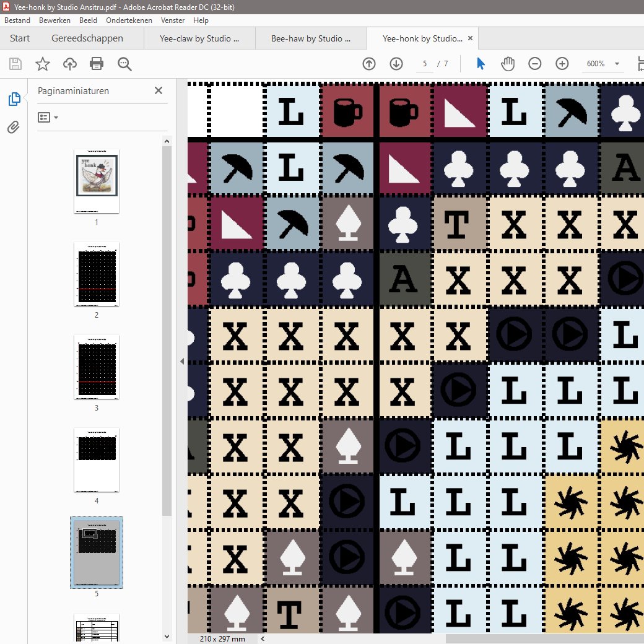This screenshot has height=644, width=644.
Task: Activate the arrow selection tool
Action: 481,64
